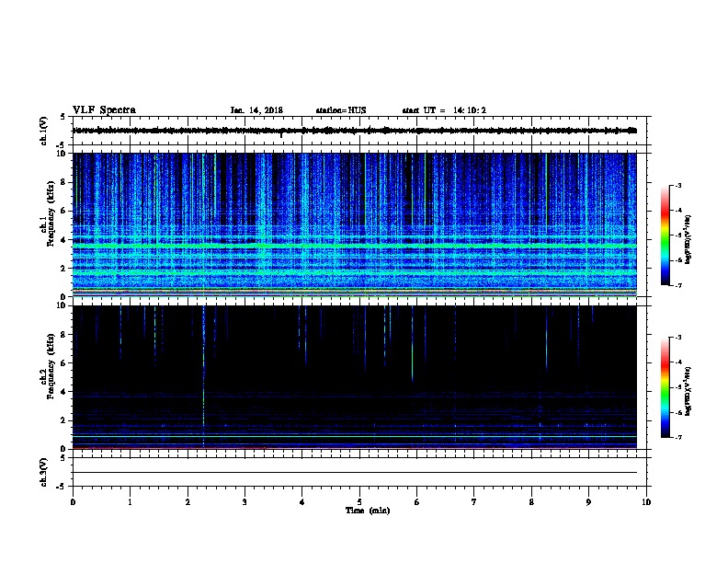Image resolution: width=728 pixels, height=563 pixels.
Task: Click time axis tick label "3"
Action: [245, 501]
